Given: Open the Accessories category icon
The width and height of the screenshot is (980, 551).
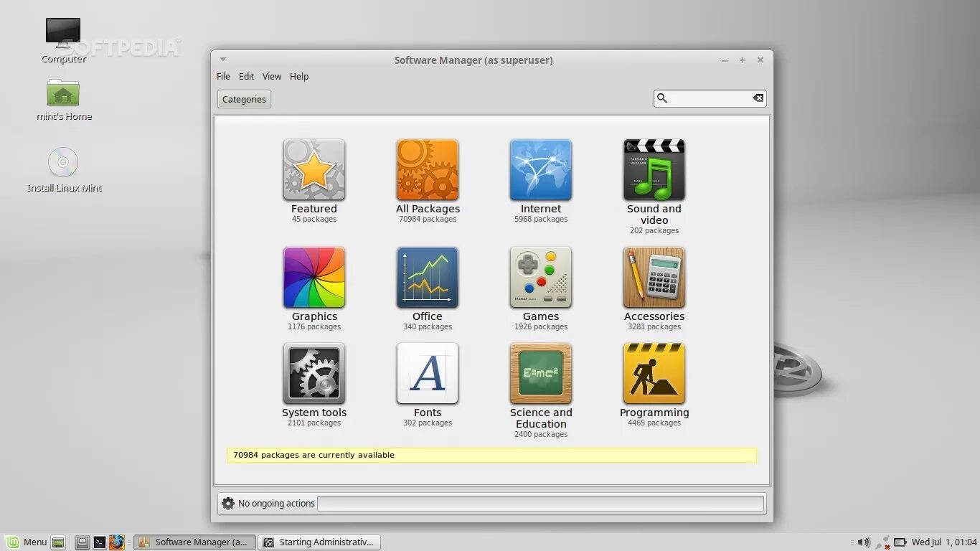Looking at the screenshot, I should coord(654,278).
